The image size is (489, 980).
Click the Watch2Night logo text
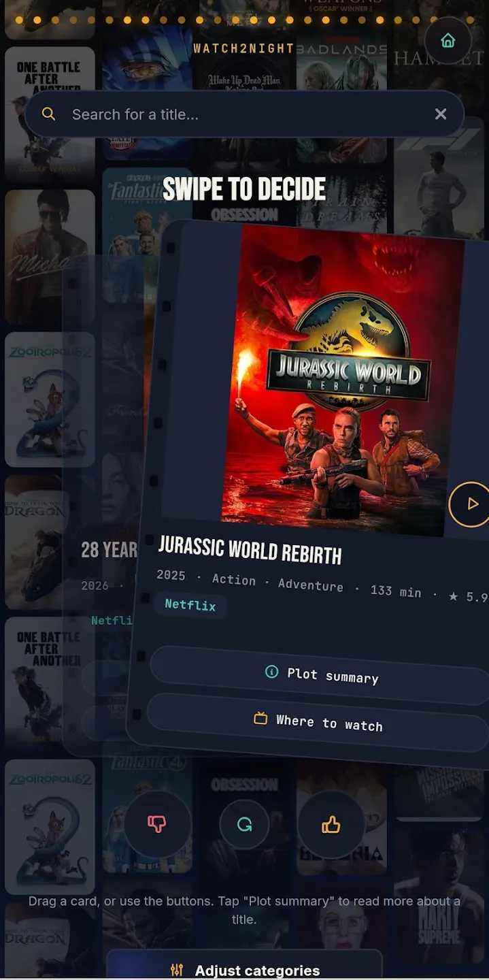tap(243, 48)
